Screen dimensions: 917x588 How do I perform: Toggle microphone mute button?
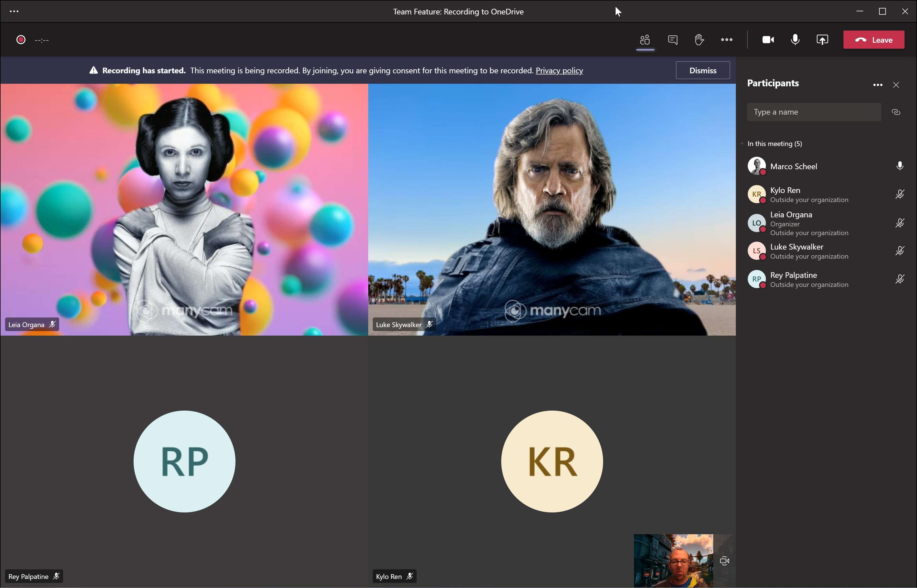(x=795, y=39)
